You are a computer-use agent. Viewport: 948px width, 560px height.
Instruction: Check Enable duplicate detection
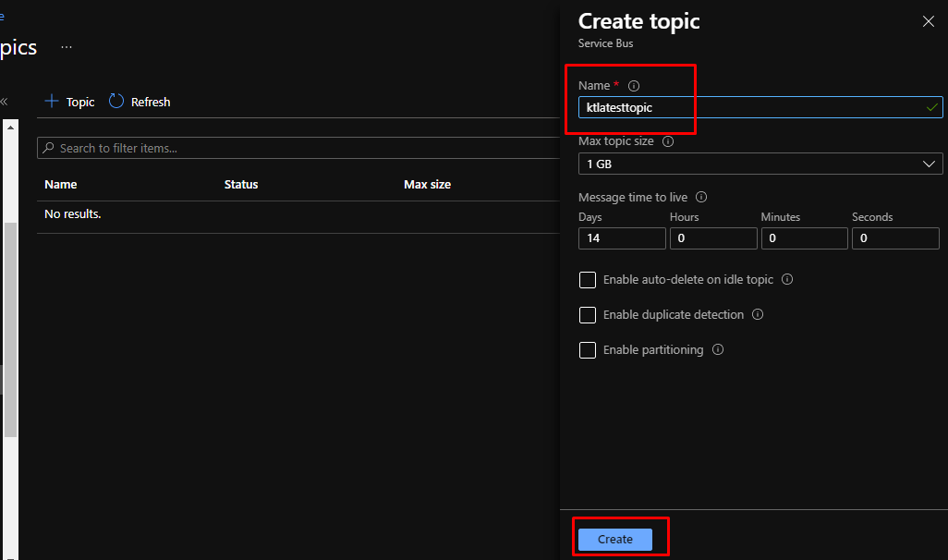(588, 315)
